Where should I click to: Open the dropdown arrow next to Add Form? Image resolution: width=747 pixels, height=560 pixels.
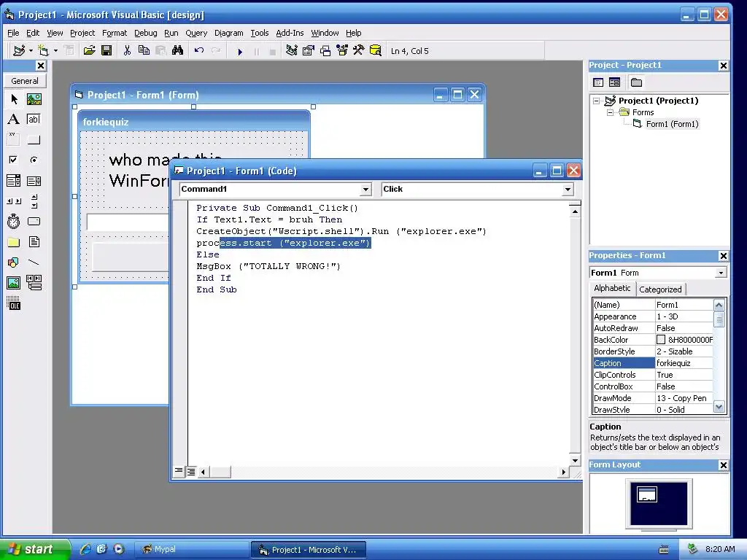(55, 50)
